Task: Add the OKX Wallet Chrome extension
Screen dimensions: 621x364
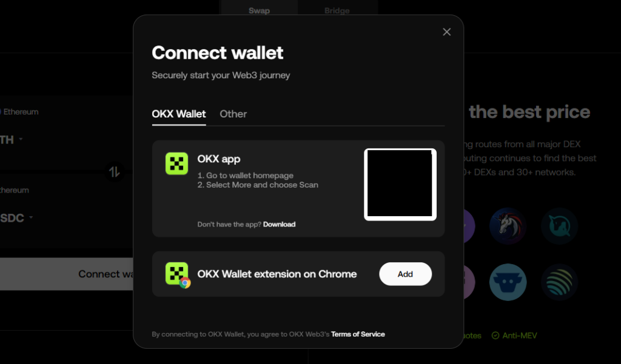Action: coord(405,274)
